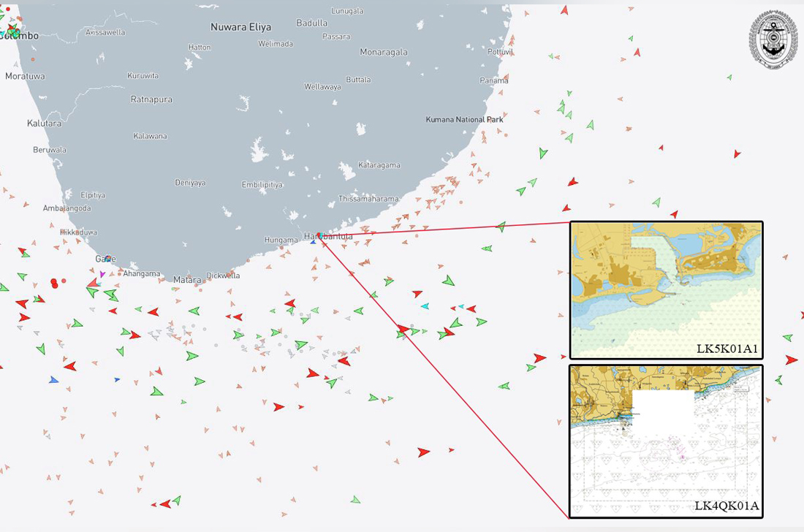Select the Kataragama place label

click(379, 165)
